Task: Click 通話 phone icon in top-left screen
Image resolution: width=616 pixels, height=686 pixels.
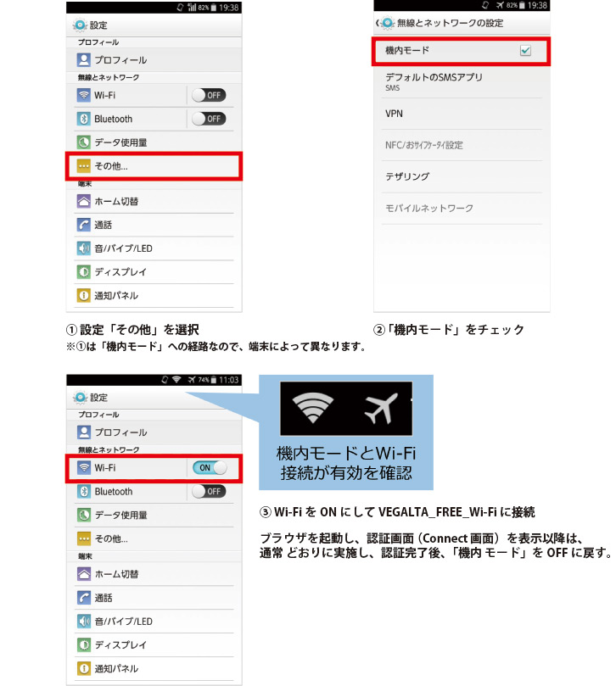Action: tap(83, 225)
